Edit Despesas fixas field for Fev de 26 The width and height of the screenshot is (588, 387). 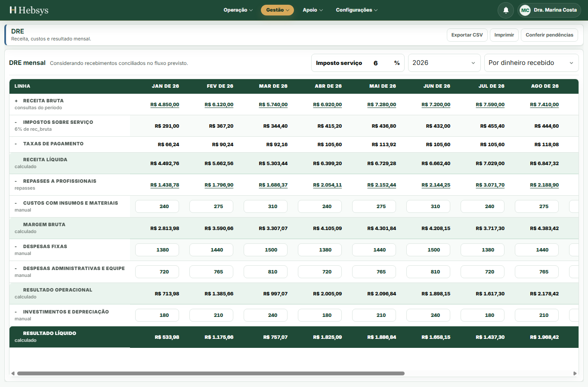[211, 250]
